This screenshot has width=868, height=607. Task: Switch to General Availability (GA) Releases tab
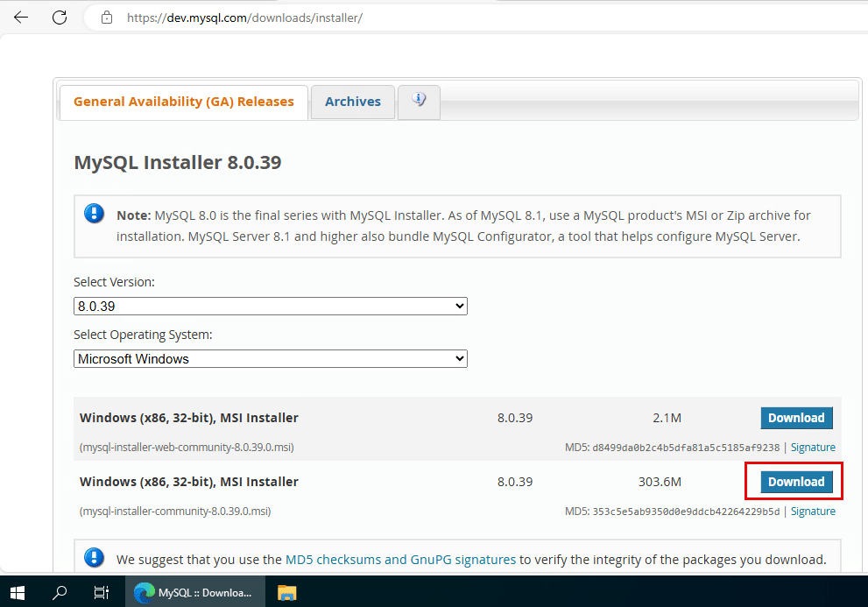click(x=184, y=102)
